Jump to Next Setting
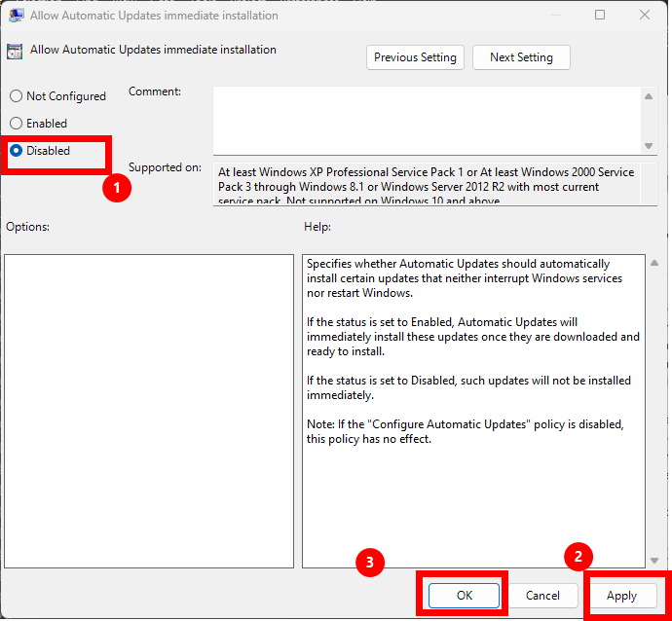The image size is (672, 621). tap(521, 57)
